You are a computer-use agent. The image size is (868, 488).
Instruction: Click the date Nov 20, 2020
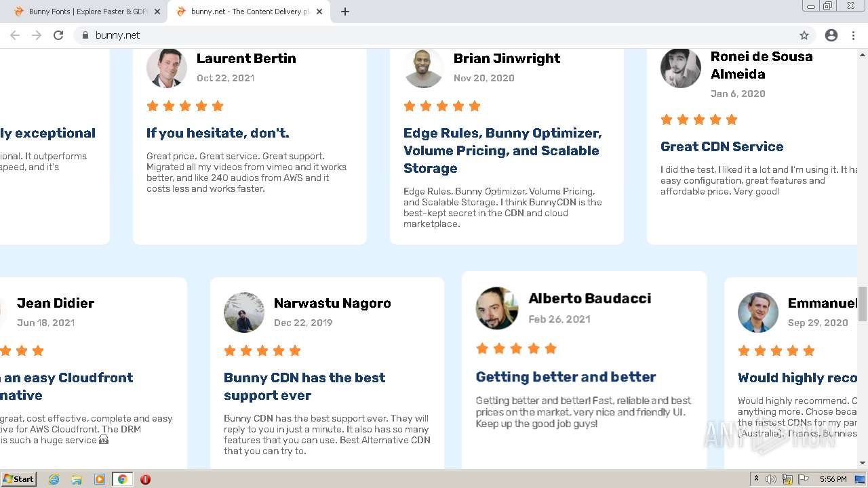pos(484,78)
